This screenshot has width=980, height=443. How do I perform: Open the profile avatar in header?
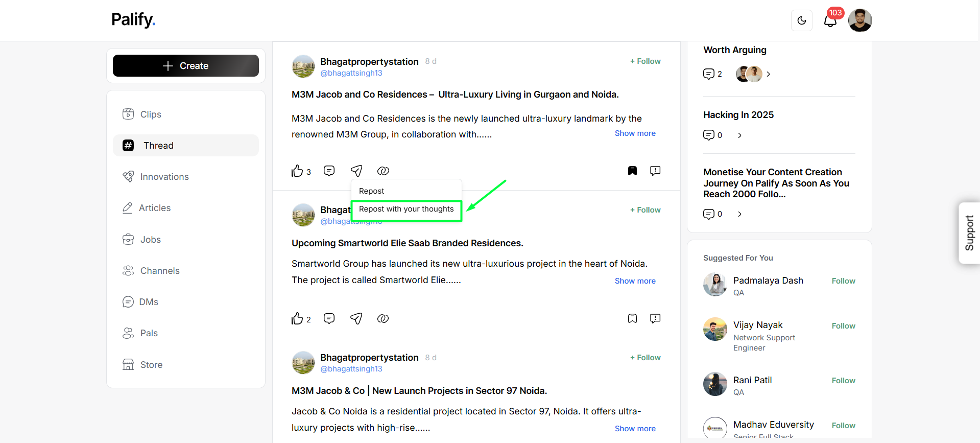coord(860,20)
